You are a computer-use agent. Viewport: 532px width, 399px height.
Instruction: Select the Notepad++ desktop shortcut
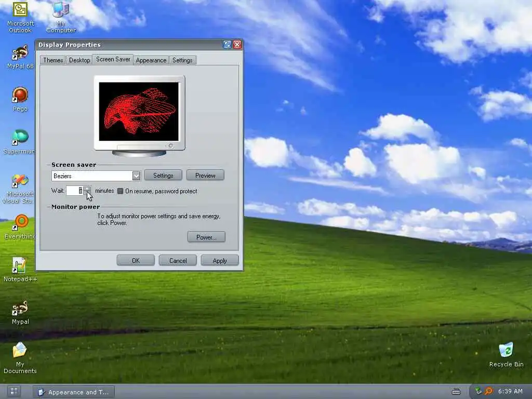[x=20, y=270]
